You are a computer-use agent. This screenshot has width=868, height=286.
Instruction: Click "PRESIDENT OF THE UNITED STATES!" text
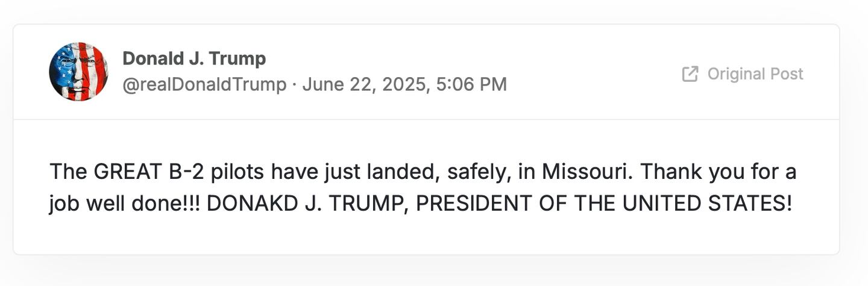pos(603,204)
